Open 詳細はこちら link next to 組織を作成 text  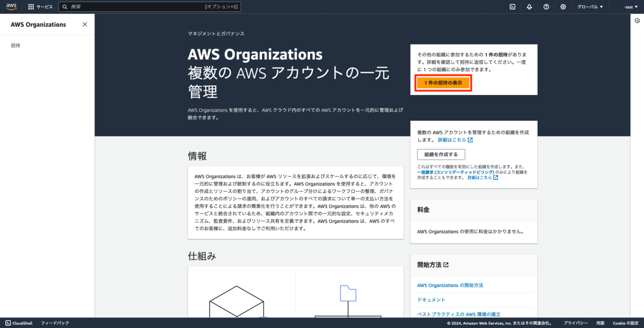click(x=455, y=140)
